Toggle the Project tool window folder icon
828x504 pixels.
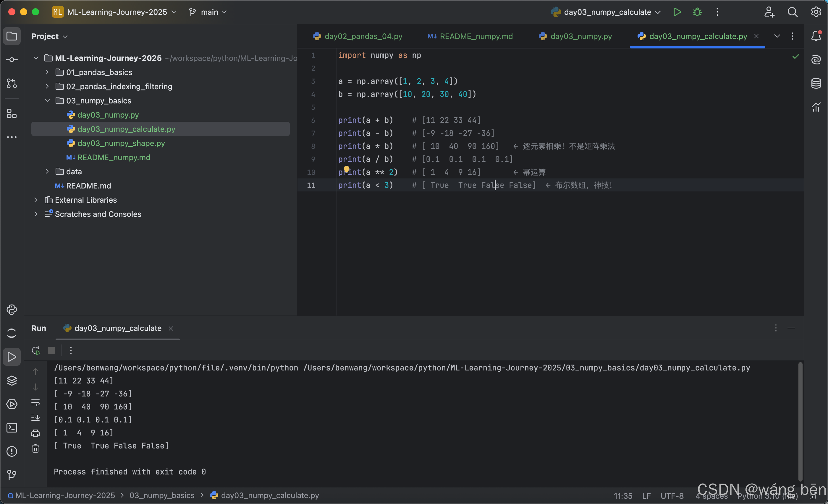click(x=12, y=36)
